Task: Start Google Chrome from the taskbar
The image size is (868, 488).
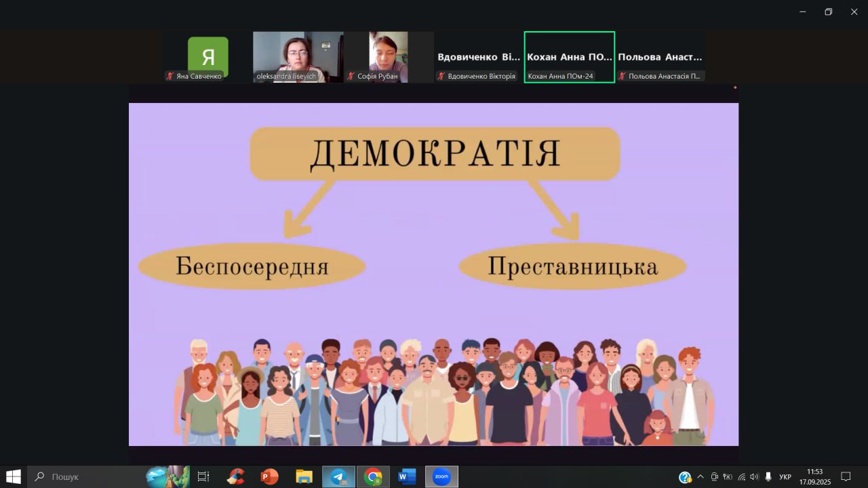Action: pyautogui.click(x=372, y=476)
